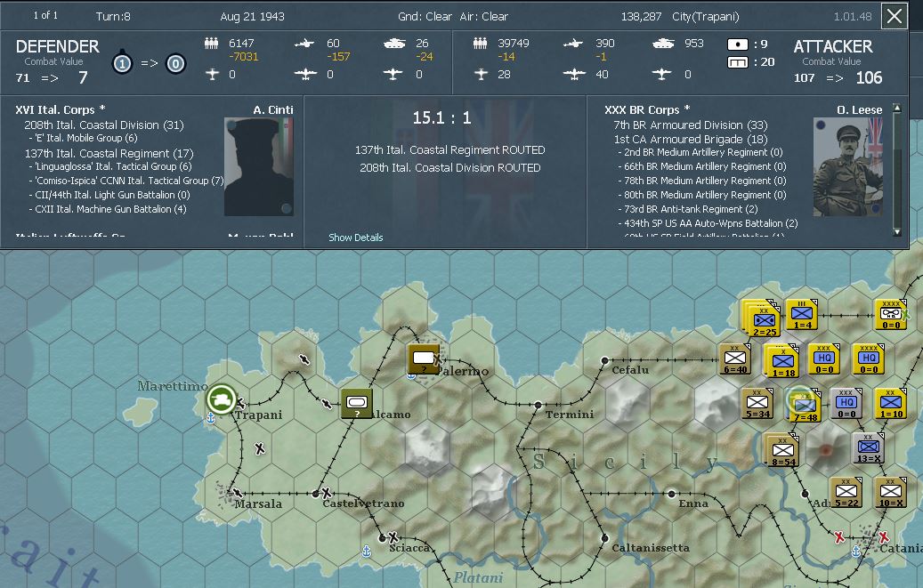Click the 'Aug 21 1943' date
923x588 pixels.
[252, 17]
